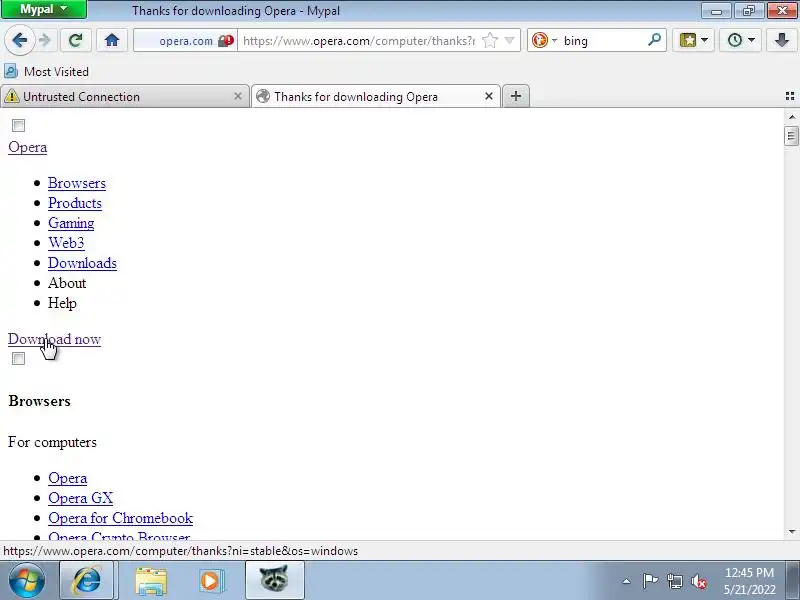The width and height of the screenshot is (800, 600).
Task: Click the scroll down arrow of page scrollbar
Action: point(792,532)
